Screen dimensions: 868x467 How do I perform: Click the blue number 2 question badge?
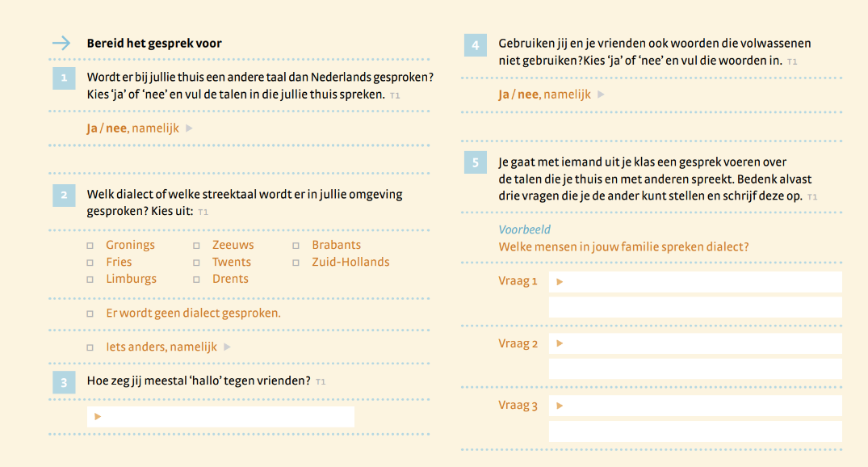[64, 195]
